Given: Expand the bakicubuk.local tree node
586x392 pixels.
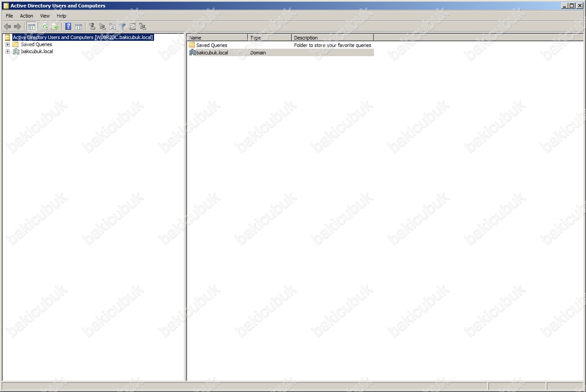Looking at the screenshot, I should click(7, 51).
